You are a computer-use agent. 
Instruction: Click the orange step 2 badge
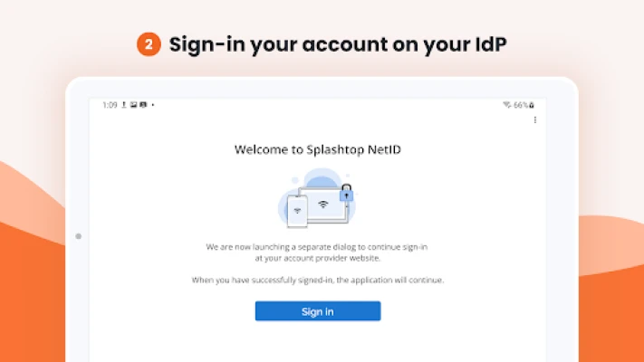point(149,44)
